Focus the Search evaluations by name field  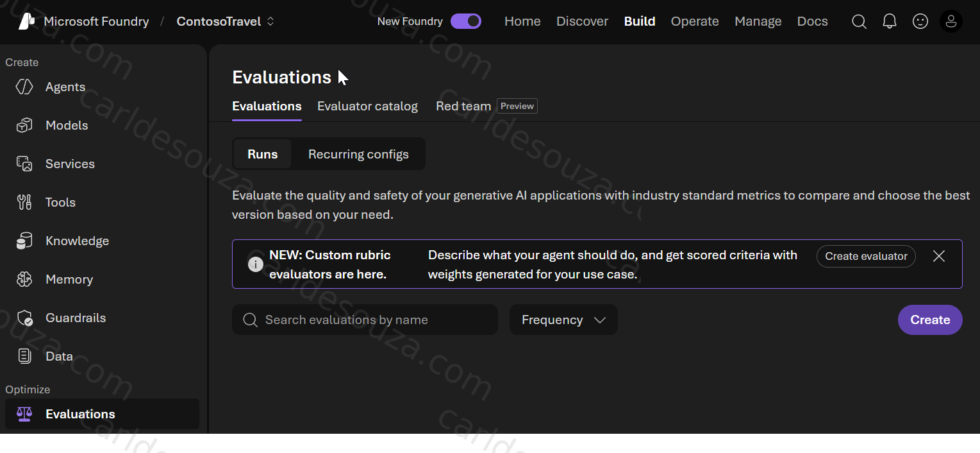click(365, 320)
